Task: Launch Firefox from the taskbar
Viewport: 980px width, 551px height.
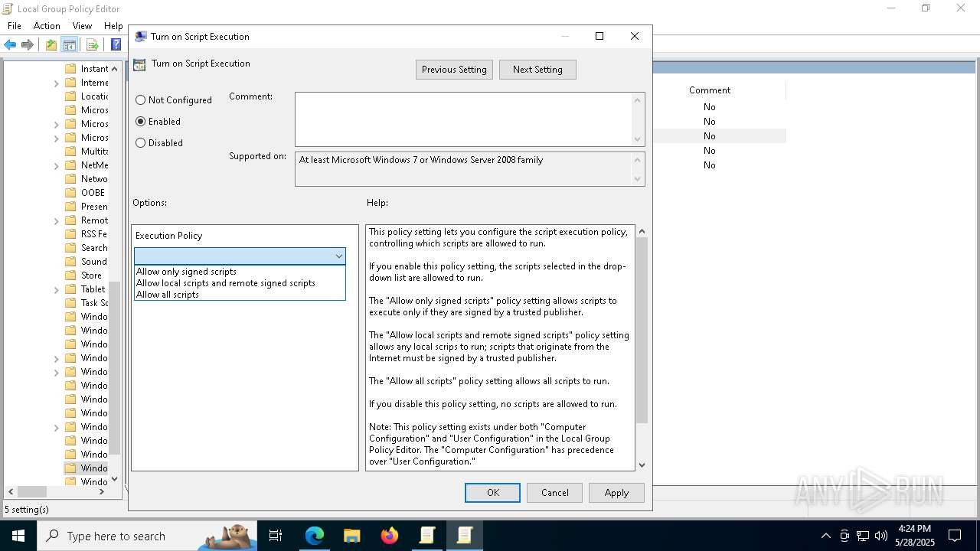Action: pos(390,536)
